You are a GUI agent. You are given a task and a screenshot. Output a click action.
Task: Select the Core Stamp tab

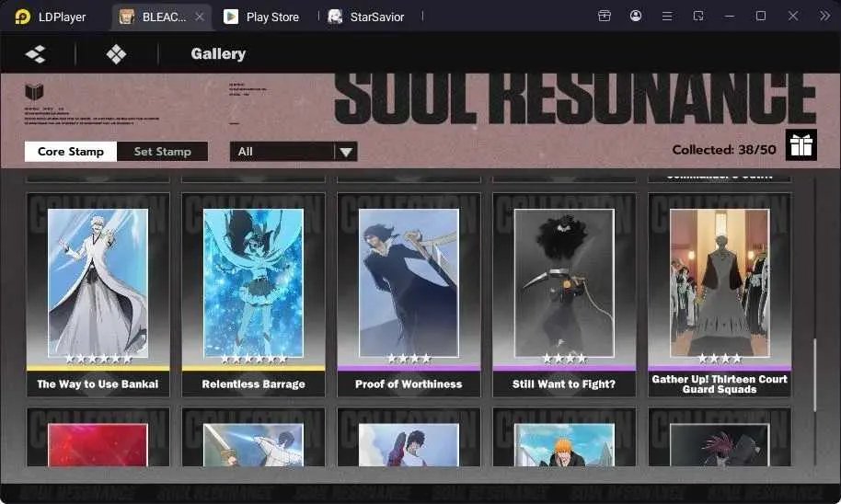(x=71, y=152)
